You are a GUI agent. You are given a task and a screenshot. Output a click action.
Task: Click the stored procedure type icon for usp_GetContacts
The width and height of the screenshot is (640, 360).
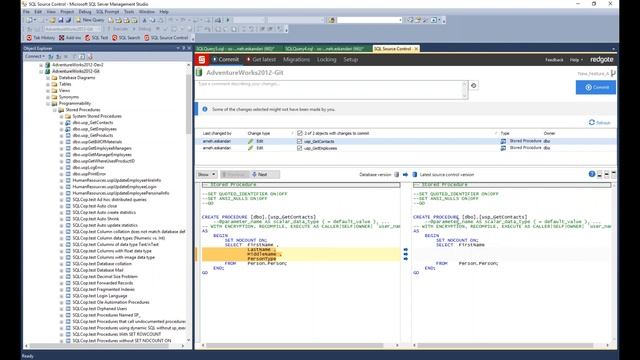tap(503, 141)
